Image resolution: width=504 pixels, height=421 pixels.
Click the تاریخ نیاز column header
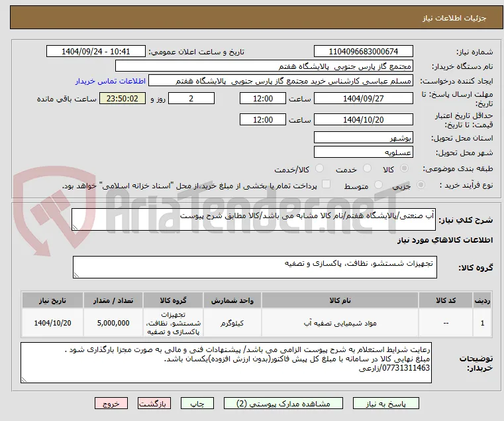[x=52, y=300]
